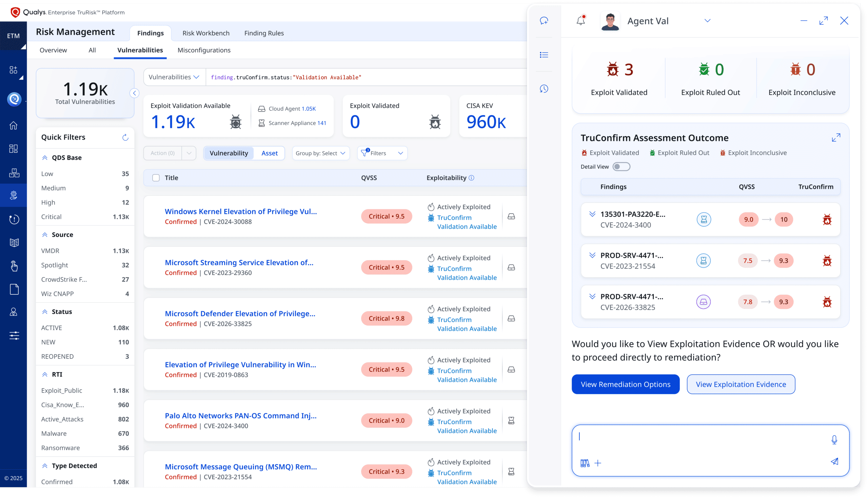
Task: Open the notifications bell
Action: (x=581, y=21)
